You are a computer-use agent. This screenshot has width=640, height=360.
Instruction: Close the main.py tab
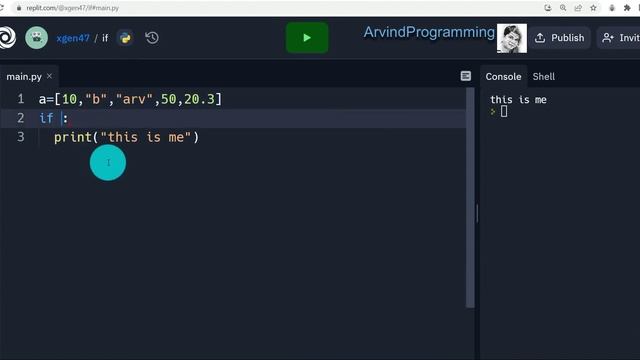pyautogui.click(x=49, y=76)
